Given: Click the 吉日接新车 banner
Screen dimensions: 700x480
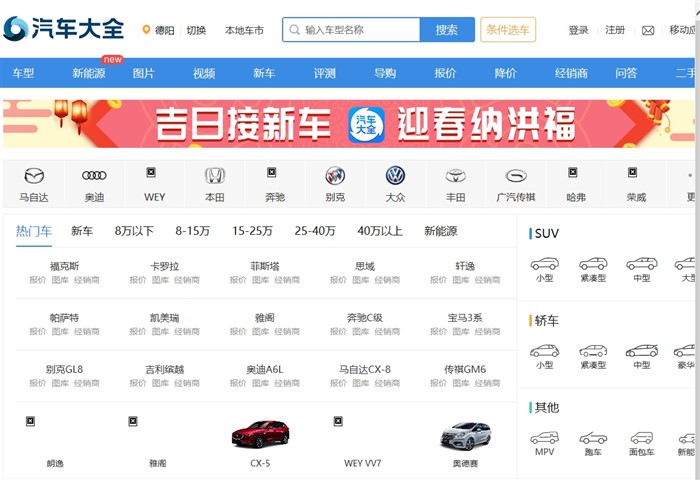Looking at the screenshot, I should [x=349, y=124].
